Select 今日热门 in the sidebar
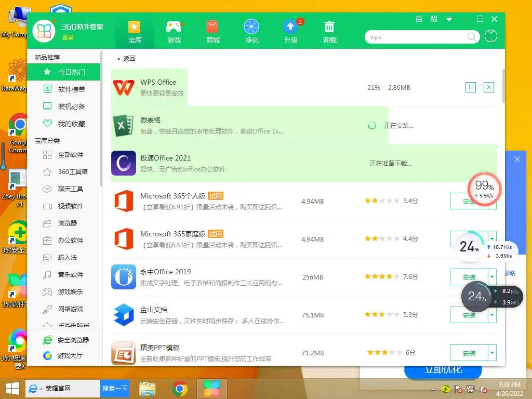Screen dimensions: 532x399 64,72
